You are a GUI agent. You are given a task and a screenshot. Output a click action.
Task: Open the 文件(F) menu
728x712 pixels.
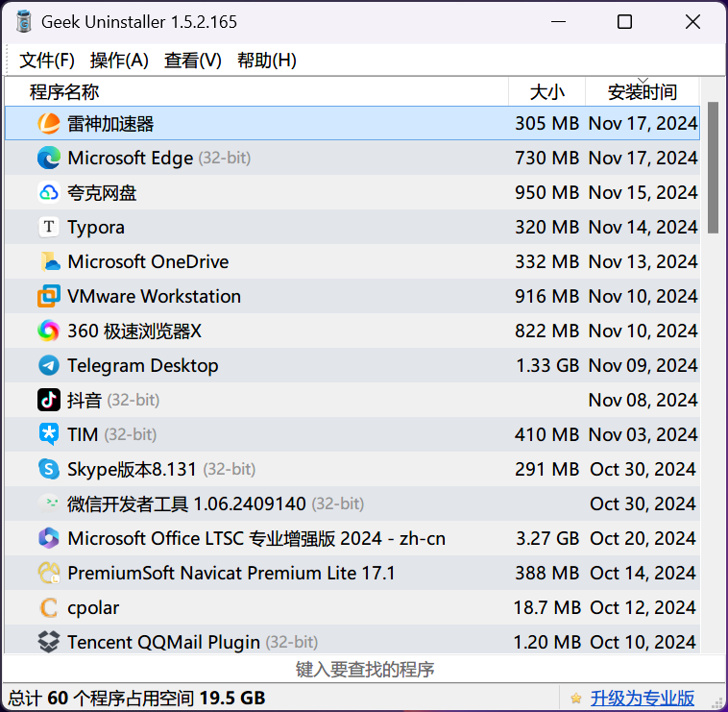click(47, 61)
